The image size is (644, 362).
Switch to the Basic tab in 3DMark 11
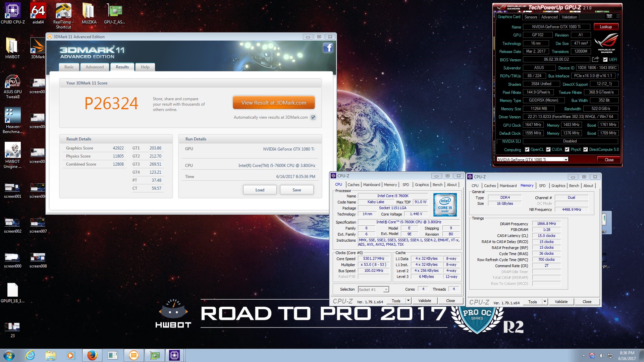[x=69, y=67]
